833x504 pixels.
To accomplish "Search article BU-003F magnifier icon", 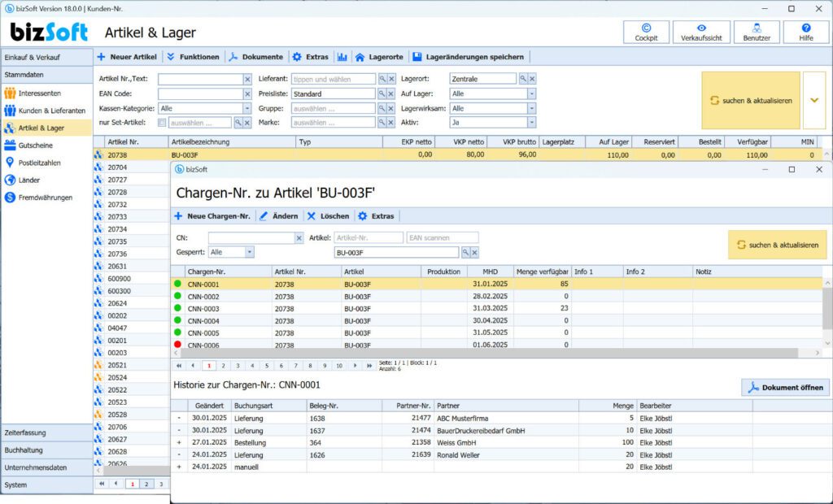I will (x=465, y=253).
